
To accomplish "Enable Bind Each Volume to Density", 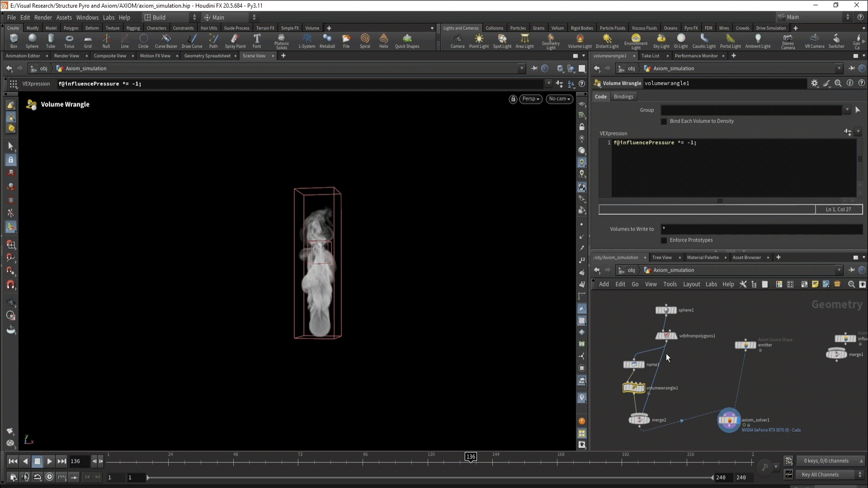I will click(x=664, y=121).
